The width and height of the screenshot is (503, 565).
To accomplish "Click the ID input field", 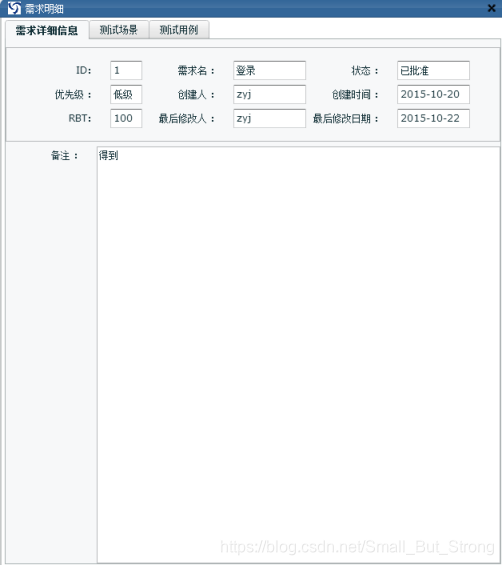I will (126, 70).
